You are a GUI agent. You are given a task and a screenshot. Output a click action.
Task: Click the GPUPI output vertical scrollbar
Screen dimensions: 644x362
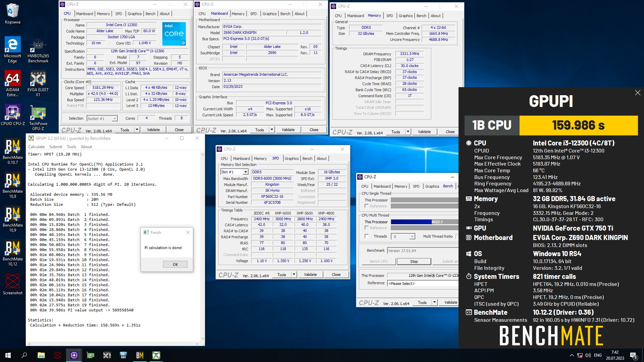click(202, 246)
